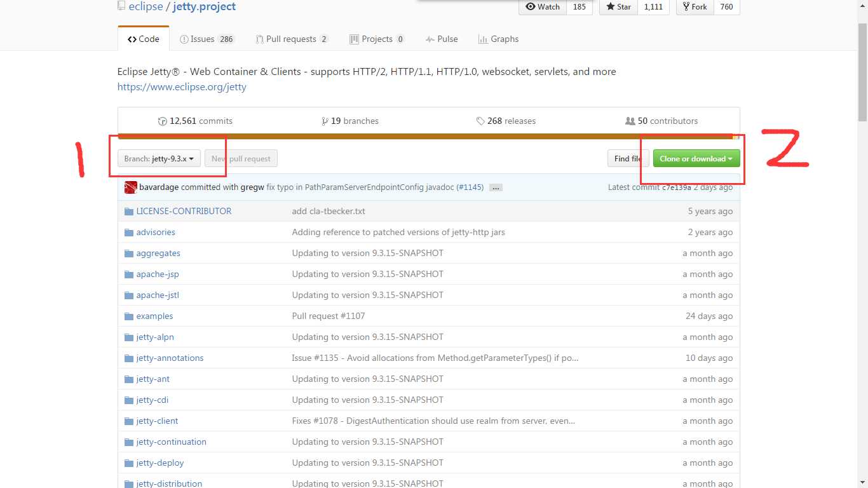Screen dimensions: 868x488
Task: View the 50 contributors
Action: tap(661, 121)
